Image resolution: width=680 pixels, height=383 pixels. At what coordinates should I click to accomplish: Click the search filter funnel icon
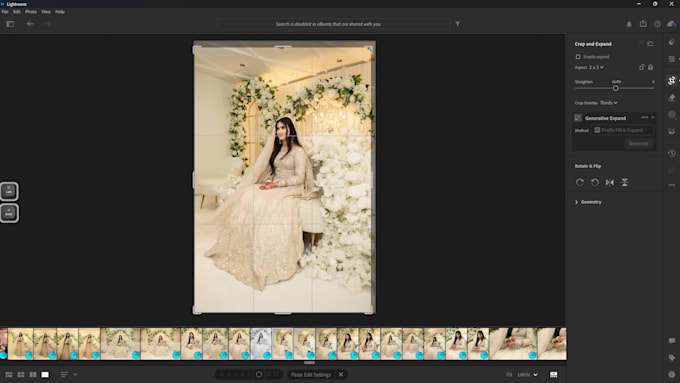tap(458, 24)
